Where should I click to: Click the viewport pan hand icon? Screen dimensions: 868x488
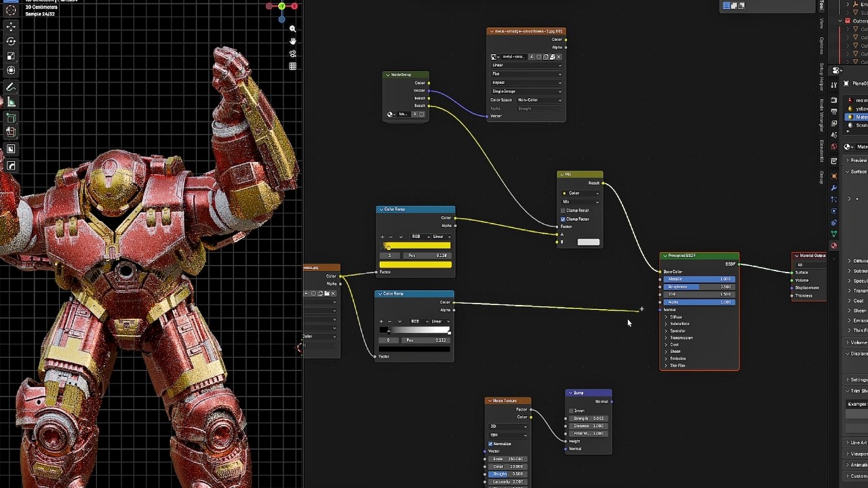[x=292, y=41]
